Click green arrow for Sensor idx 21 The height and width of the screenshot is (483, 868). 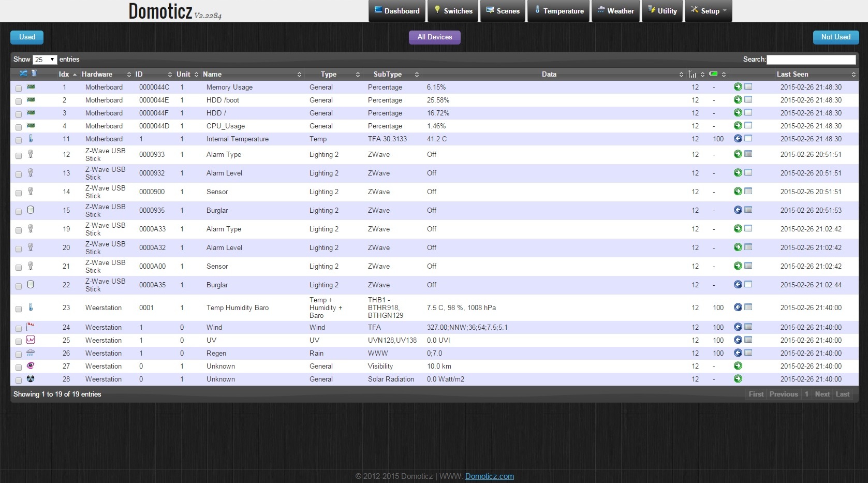pos(738,266)
